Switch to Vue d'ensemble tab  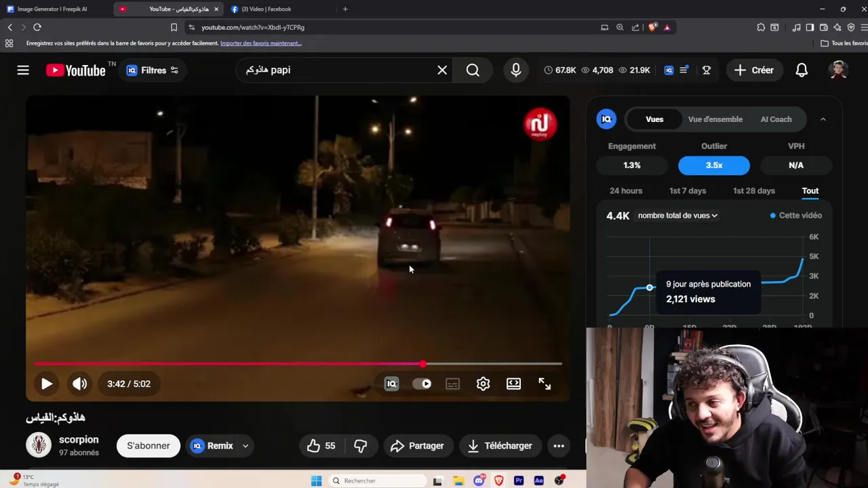pyautogui.click(x=715, y=119)
